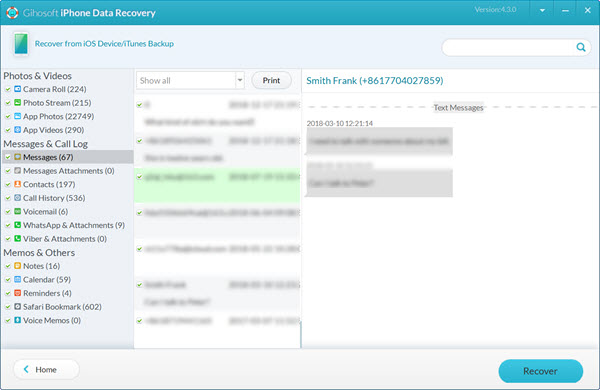Viewport: 600px width, 390px height.
Task: Uncheck the Notes checkbox
Action: 8,266
